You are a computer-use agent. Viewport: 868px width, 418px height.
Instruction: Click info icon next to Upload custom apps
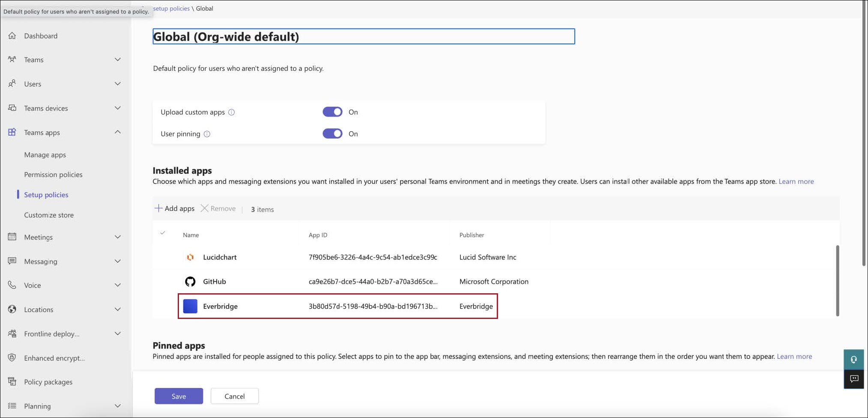pos(231,112)
